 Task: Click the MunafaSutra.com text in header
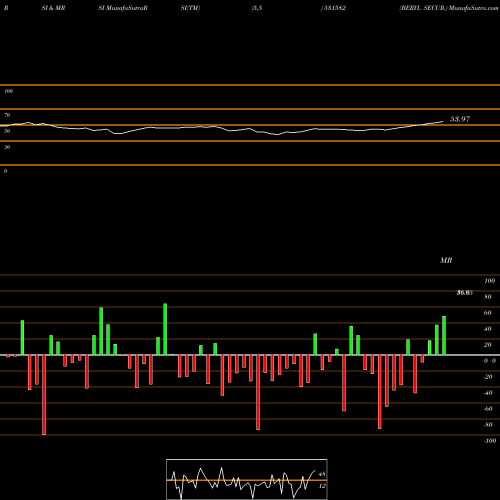point(474,8)
